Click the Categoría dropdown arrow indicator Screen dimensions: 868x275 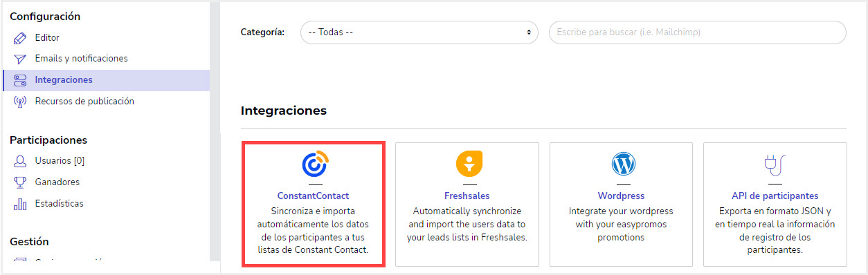click(x=528, y=32)
